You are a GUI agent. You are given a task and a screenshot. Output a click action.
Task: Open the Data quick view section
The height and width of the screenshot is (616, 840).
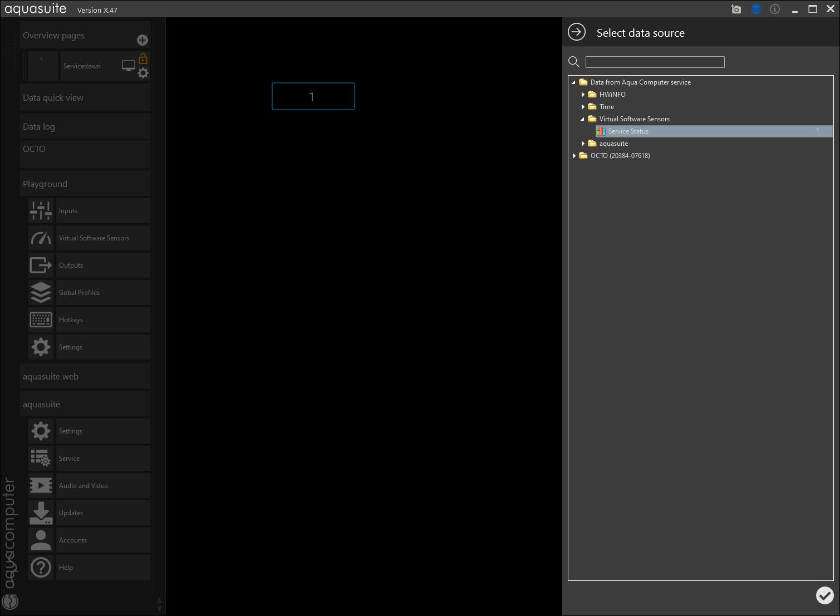[x=85, y=98]
